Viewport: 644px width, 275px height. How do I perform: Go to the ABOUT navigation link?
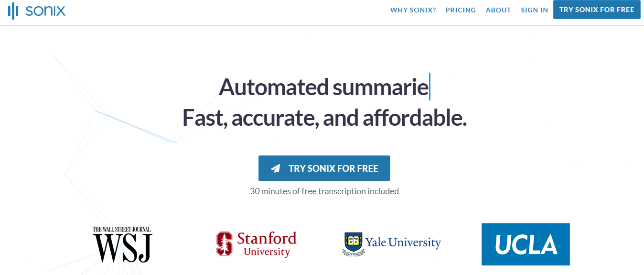pos(498,10)
